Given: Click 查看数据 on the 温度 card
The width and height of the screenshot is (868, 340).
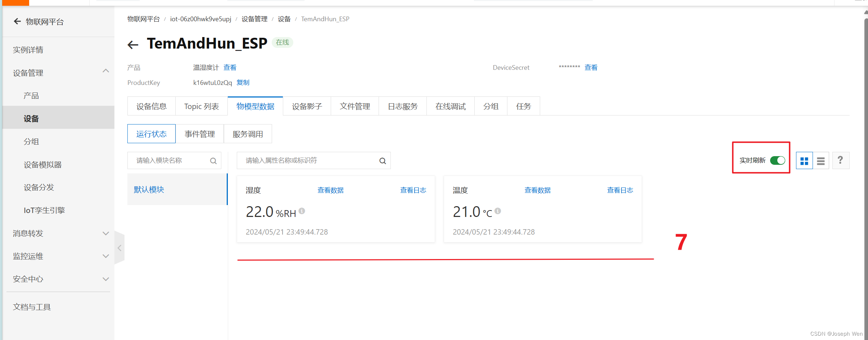Looking at the screenshot, I should click(537, 190).
